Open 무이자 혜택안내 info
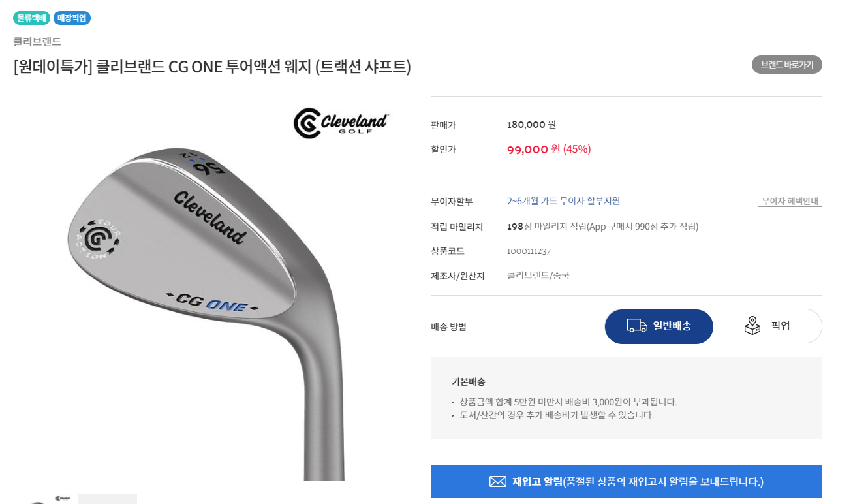The image size is (868, 504). (x=790, y=201)
